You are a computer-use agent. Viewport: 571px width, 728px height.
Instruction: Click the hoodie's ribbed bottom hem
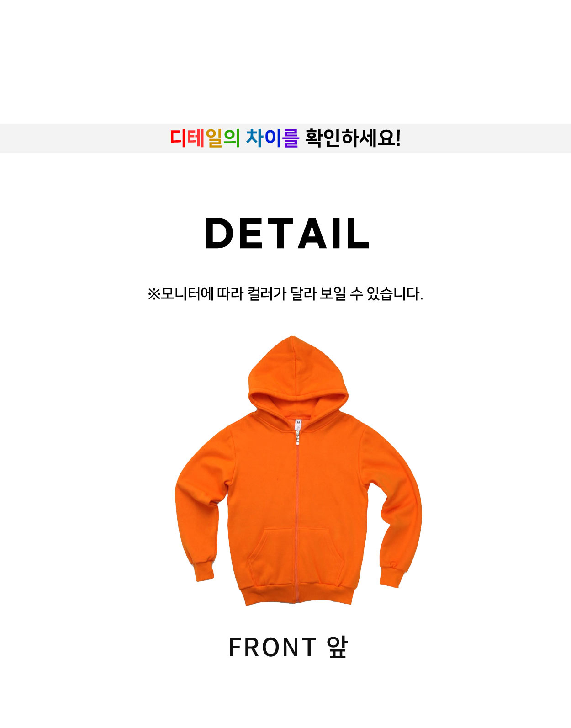click(x=297, y=594)
